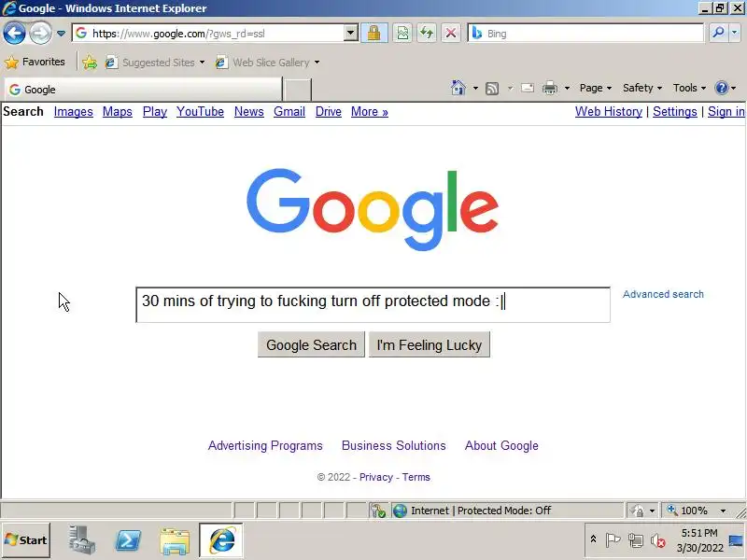Open the recent pages dropdown arrow
Image resolution: width=747 pixels, height=560 pixels.
[x=61, y=34]
